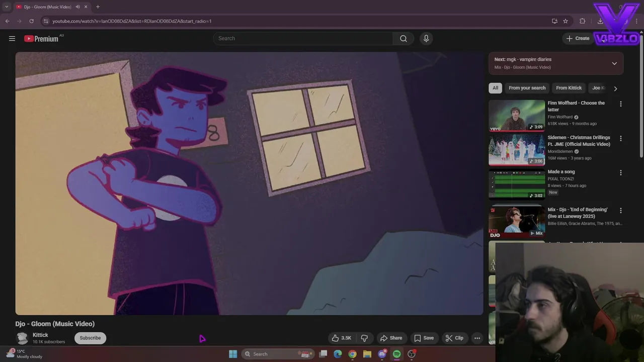The width and height of the screenshot is (644, 362).
Task: Click the Finn Wolfhard channel name
Action: pyautogui.click(x=560, y=117)
